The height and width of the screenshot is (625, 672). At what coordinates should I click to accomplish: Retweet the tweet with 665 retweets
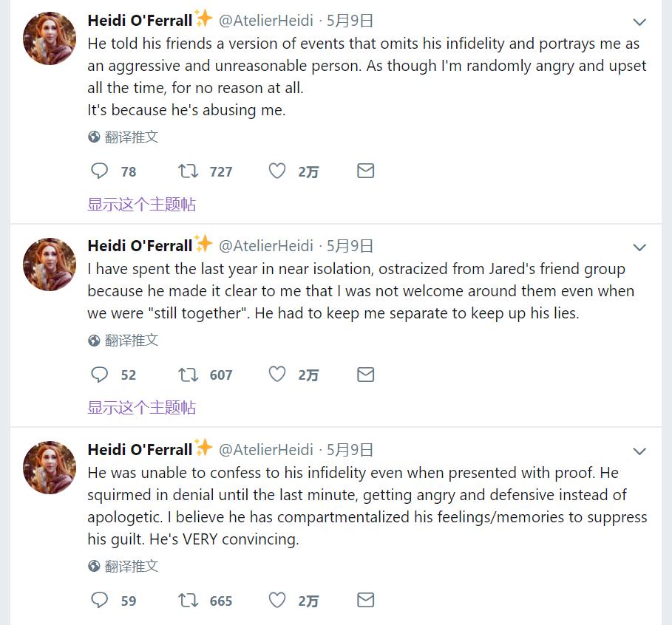pyautogui.click(x=189, y=600)
